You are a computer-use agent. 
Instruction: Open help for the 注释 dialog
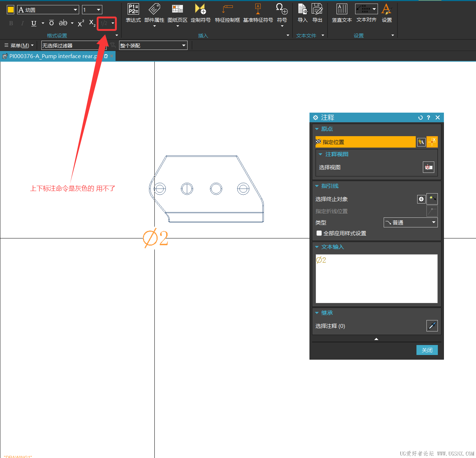(429, 118)
